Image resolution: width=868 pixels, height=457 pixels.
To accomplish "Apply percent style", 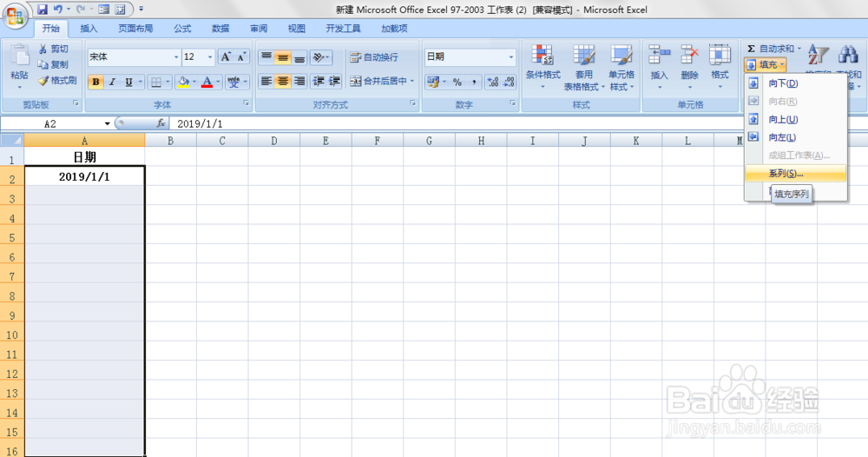I will click(457, 82).
